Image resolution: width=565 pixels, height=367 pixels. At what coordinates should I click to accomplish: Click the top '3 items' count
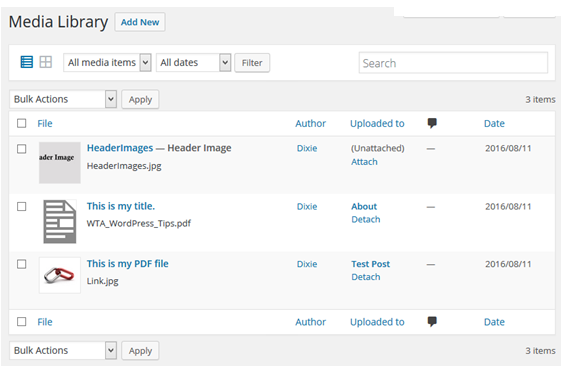tap(540, 99)
